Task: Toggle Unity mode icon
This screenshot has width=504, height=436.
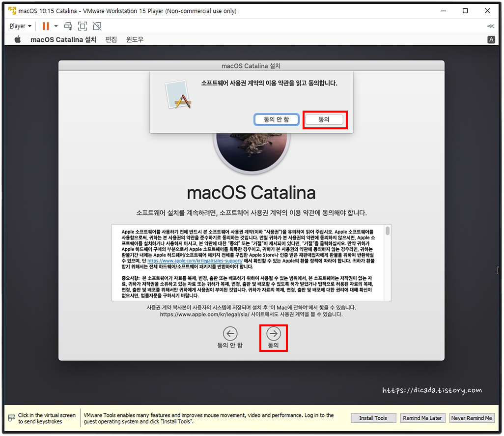Action: (x=97, y=26)
